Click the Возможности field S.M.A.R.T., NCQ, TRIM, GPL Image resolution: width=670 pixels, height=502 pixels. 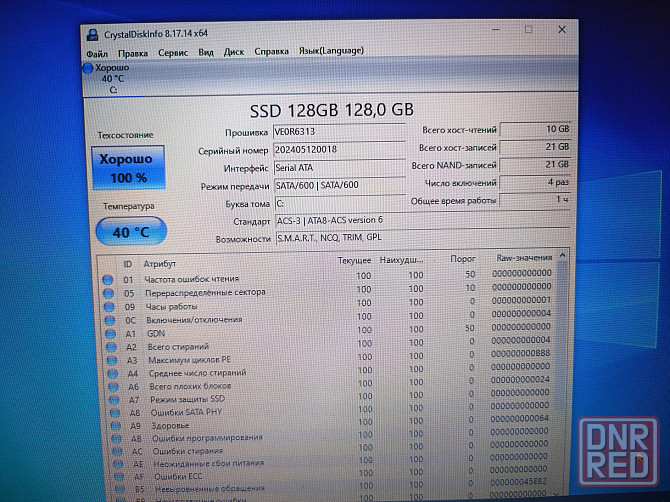(422, 238)
